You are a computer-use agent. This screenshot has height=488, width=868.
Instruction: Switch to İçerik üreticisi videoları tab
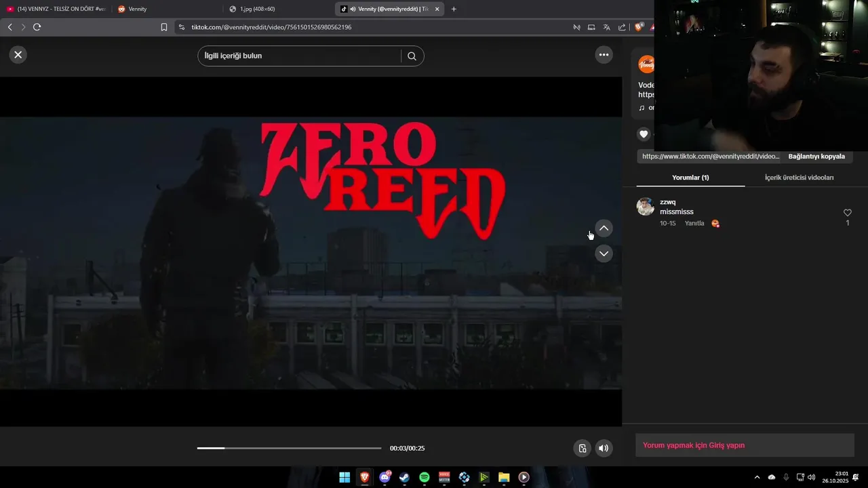click(x=799, y=178)
